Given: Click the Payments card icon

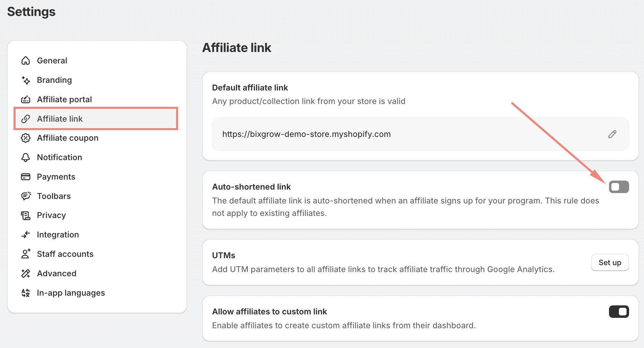Looking at the screenshot, I should 26,177.
